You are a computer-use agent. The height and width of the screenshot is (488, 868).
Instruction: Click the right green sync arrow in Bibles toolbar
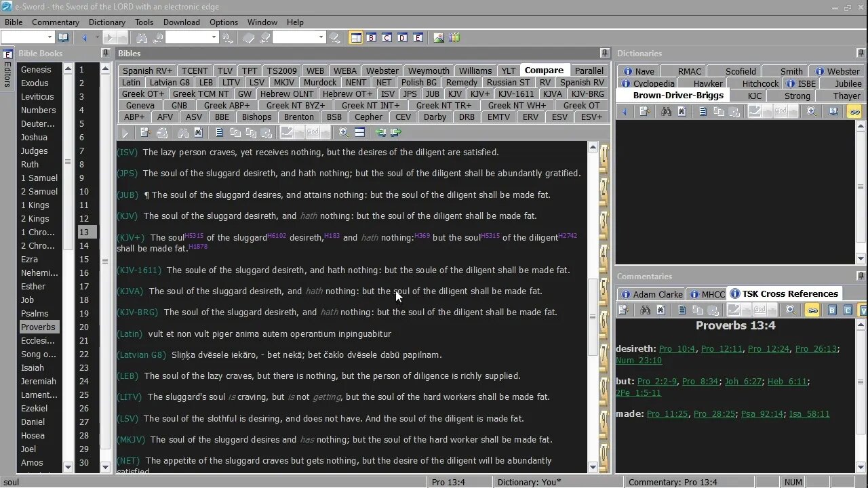pyautogui.click(x=396, y=133)
